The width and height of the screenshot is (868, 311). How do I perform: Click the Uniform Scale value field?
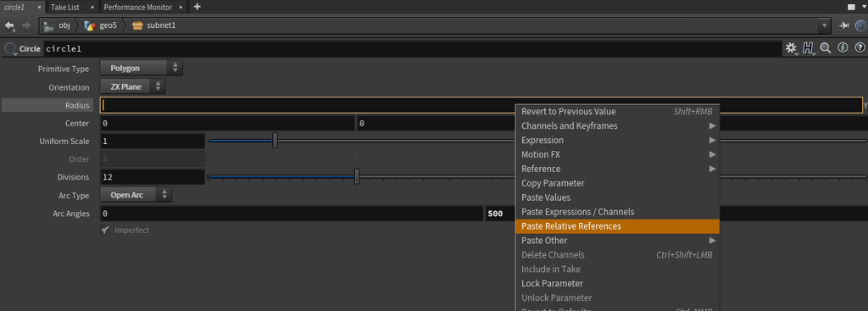point(153,142)
